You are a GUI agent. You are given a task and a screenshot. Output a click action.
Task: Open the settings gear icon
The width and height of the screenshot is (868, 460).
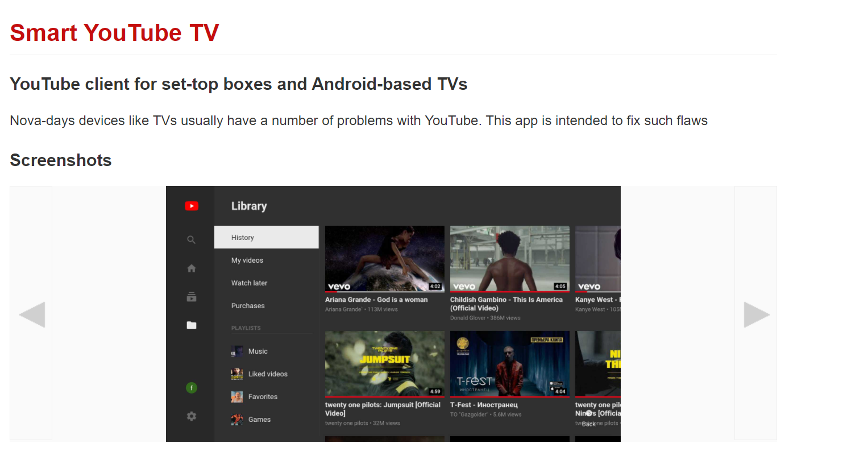coord(192,416)
